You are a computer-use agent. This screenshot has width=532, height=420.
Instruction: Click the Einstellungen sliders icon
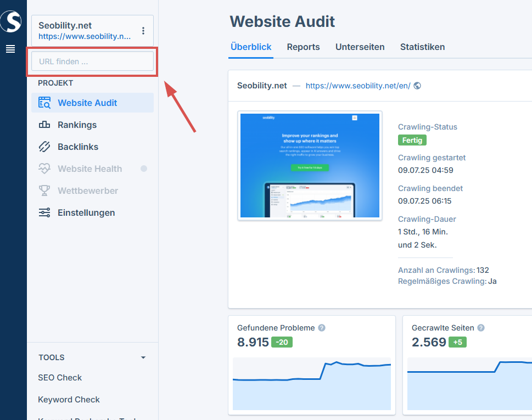(44, 212)
